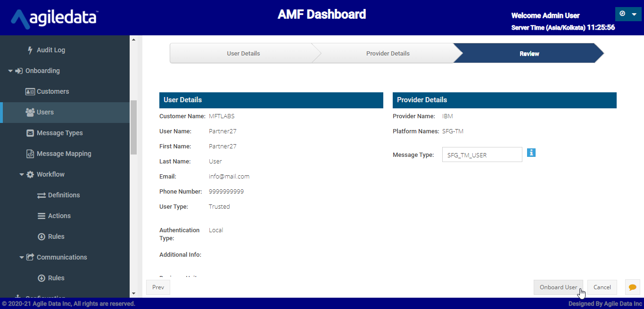The width and height of the screenshot is (644, 309).
Task: Click the Prev button
Action: pos(158,287)
